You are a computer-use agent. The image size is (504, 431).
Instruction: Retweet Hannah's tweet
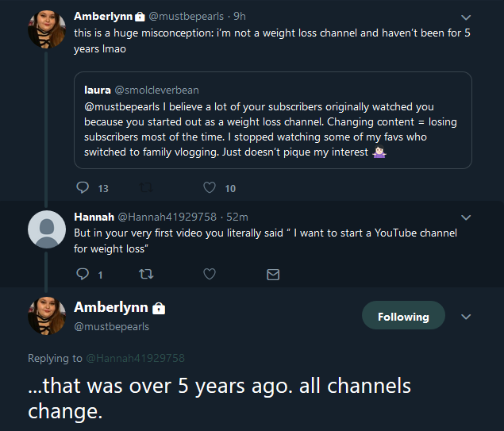(x=146, y=274)
